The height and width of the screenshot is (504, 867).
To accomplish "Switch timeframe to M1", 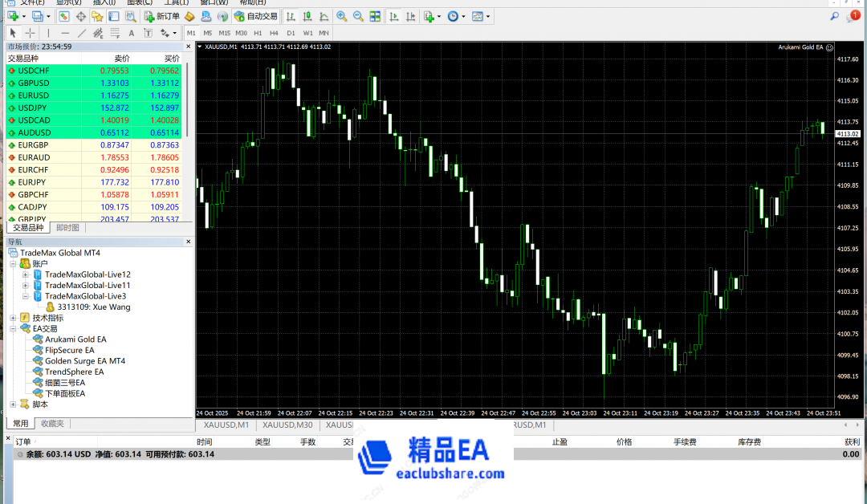I will [x=191, y=33].
